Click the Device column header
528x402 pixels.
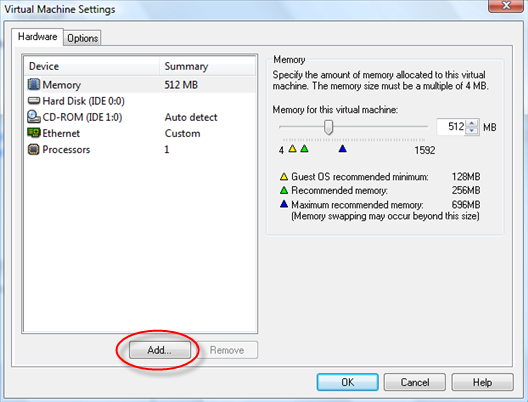(92, 66)
